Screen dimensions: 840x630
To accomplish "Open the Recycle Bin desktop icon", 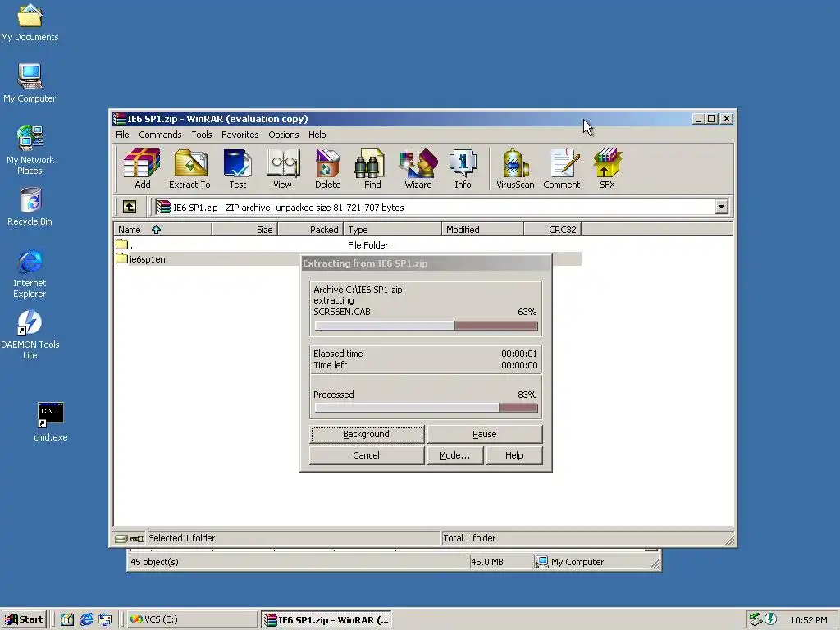I will coord(30,206).
